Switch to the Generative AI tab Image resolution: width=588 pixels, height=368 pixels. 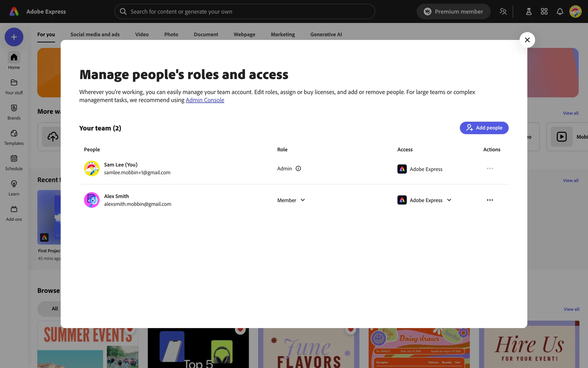pyautogui.click(x=326, y=34)
